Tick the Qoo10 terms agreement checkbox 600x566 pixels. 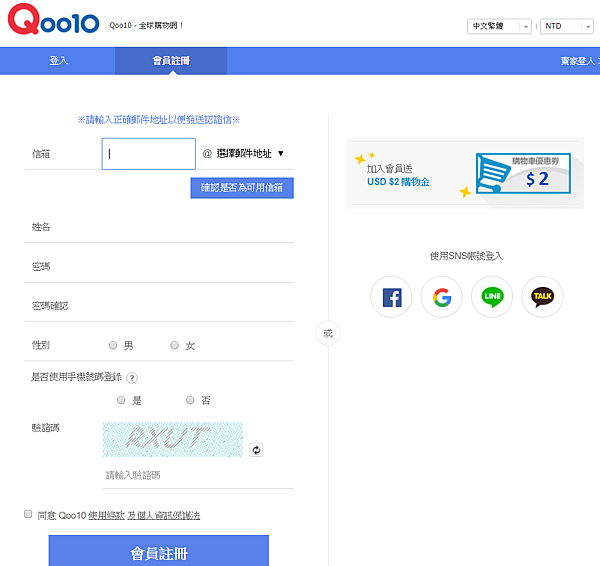[x=28, y=514]
